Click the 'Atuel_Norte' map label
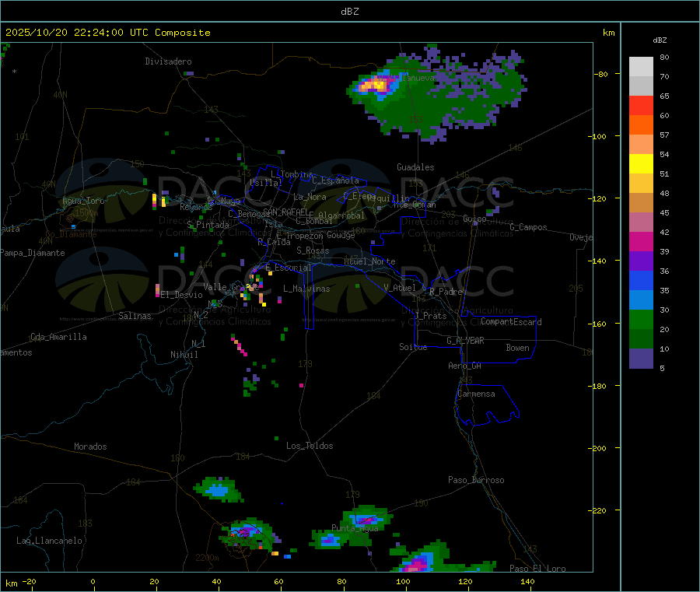Screen dimensions: 700x592 (369, 261)
